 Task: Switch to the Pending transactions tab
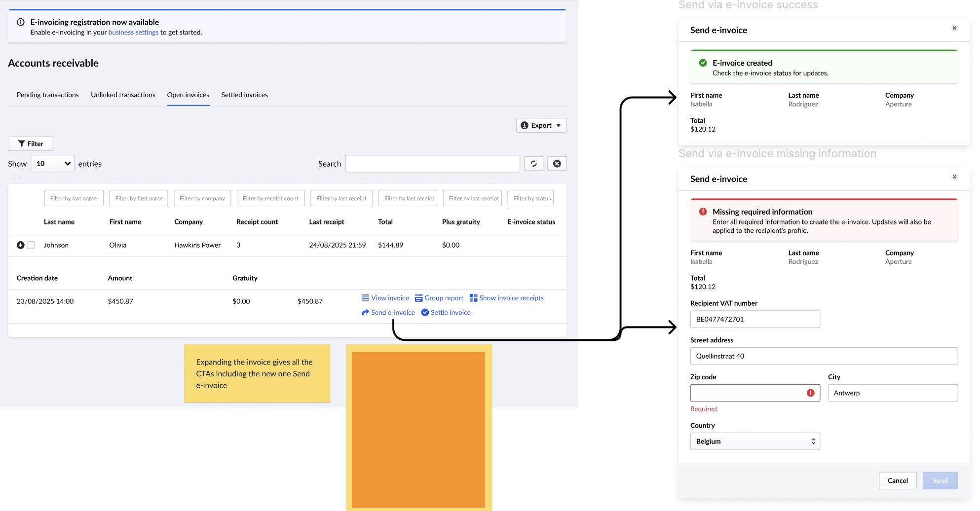pos(47,95)
